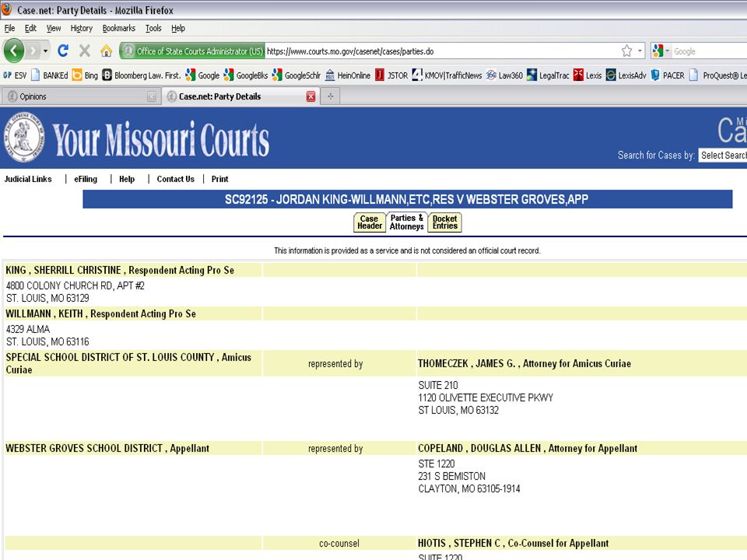The height and width of the screenshot is (560, 747).
Task: Open the Tools menu
Action: click(153, 28)
